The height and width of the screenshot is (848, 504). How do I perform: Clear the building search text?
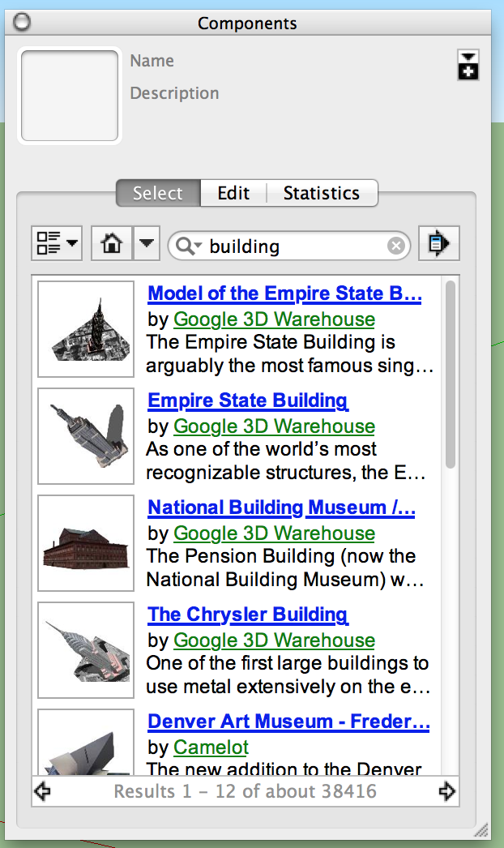pos(396,246)
